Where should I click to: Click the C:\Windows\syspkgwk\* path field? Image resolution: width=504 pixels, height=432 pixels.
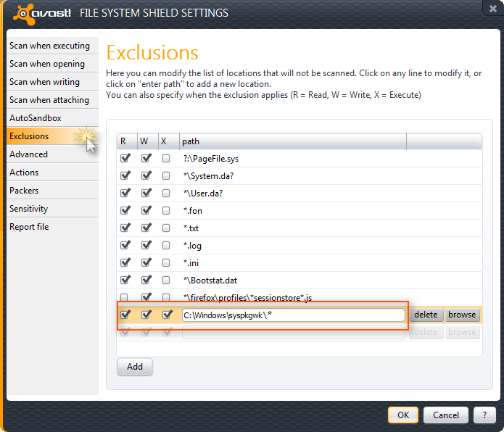(x=294, y=315)
